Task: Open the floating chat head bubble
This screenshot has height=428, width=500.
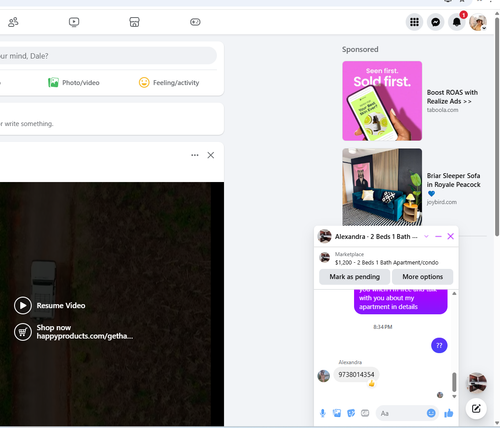Action: tap(476, 383)
